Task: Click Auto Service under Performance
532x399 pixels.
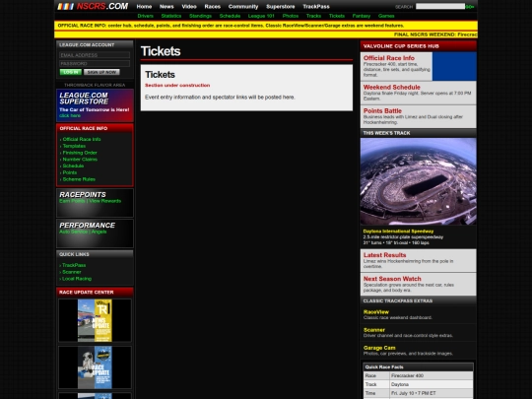Action: click(73, 232)
